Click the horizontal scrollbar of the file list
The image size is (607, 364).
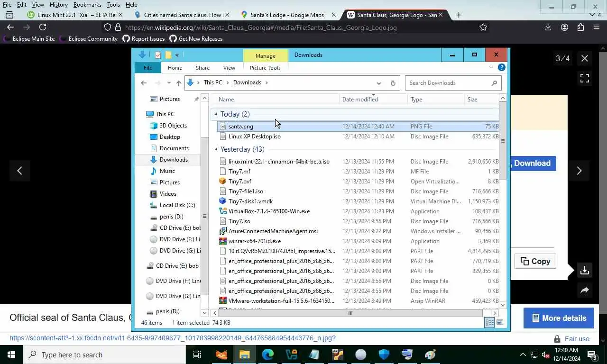[x=350, y=313]
